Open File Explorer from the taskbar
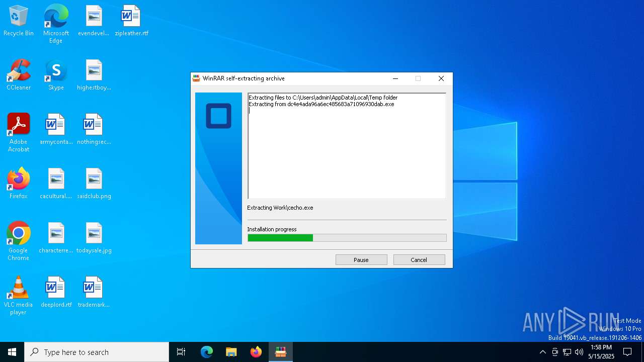Screen dimensions: 644x362 click(231, 352)
